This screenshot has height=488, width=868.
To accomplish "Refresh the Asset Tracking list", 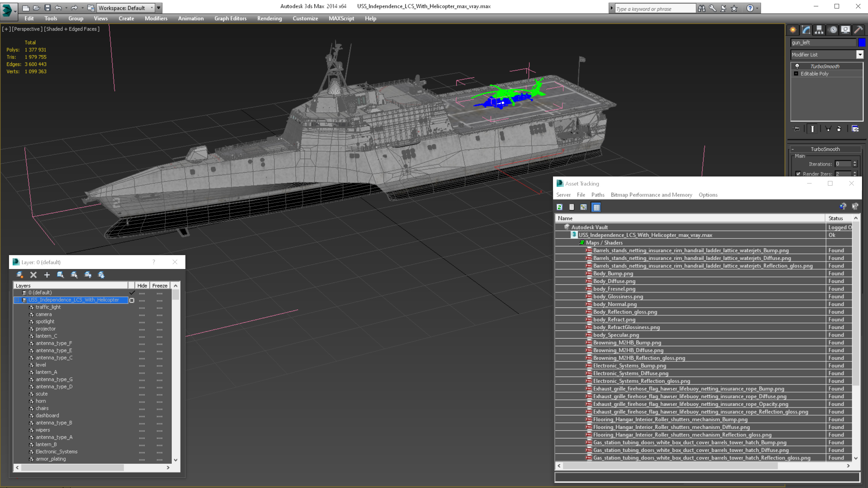I will coord(559,207).
